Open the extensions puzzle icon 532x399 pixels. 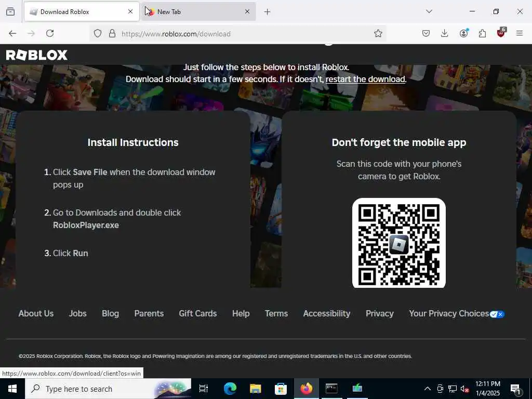click(x=482, y=33)
